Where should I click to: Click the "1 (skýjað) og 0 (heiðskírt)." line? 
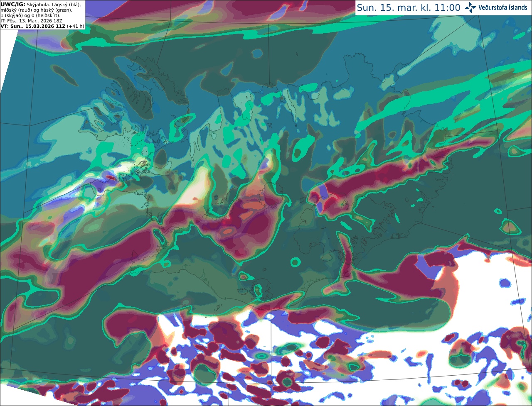[x=30, y=15]
